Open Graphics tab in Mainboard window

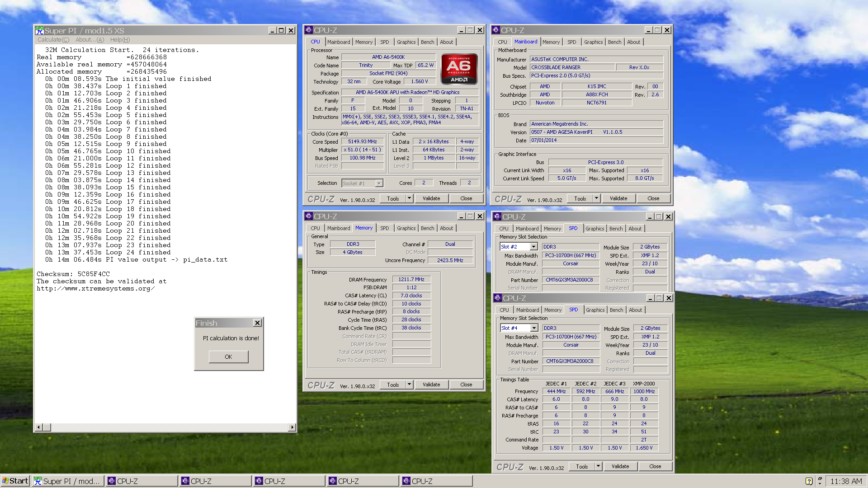593,42
